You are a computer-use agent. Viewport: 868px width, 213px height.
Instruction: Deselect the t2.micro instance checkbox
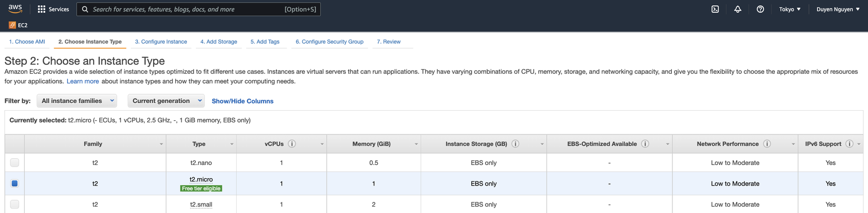[x=15, y=183]
